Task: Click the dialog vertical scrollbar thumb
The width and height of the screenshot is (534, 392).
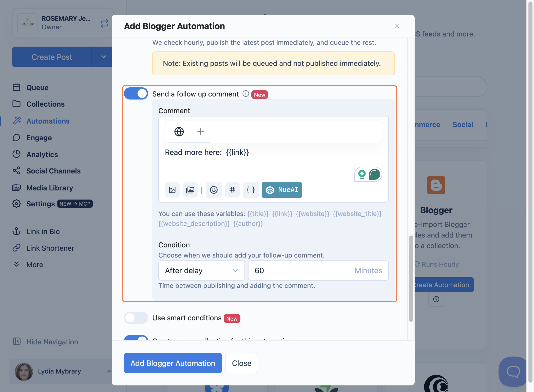Action: tap(411, 279)
